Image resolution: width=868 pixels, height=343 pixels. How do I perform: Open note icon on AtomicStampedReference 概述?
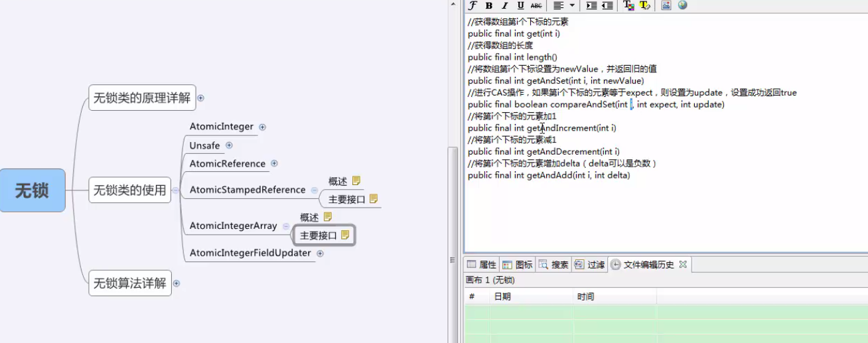tap(356, 180)
